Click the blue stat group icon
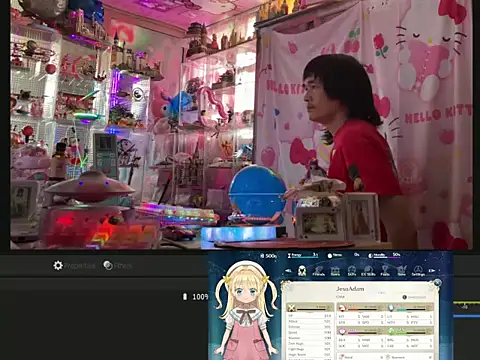The width and height of the screenshot is (480, 360). (392, 308)
